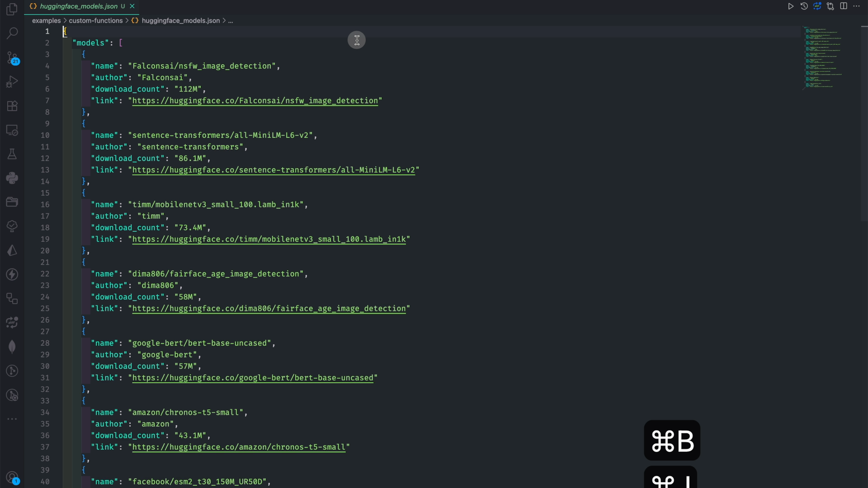Open changes with the git compare icon
Screen dimensions: 868x488
coord(830,6)
